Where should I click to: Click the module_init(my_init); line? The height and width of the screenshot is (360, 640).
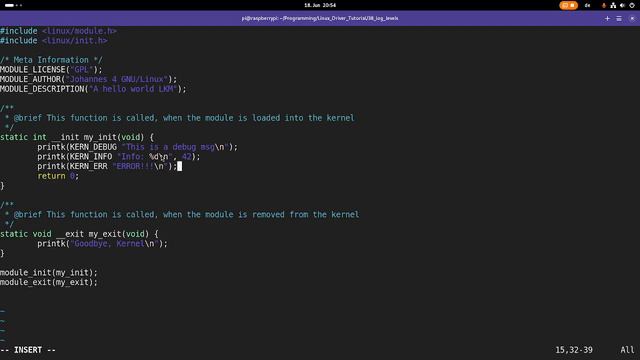49,273
